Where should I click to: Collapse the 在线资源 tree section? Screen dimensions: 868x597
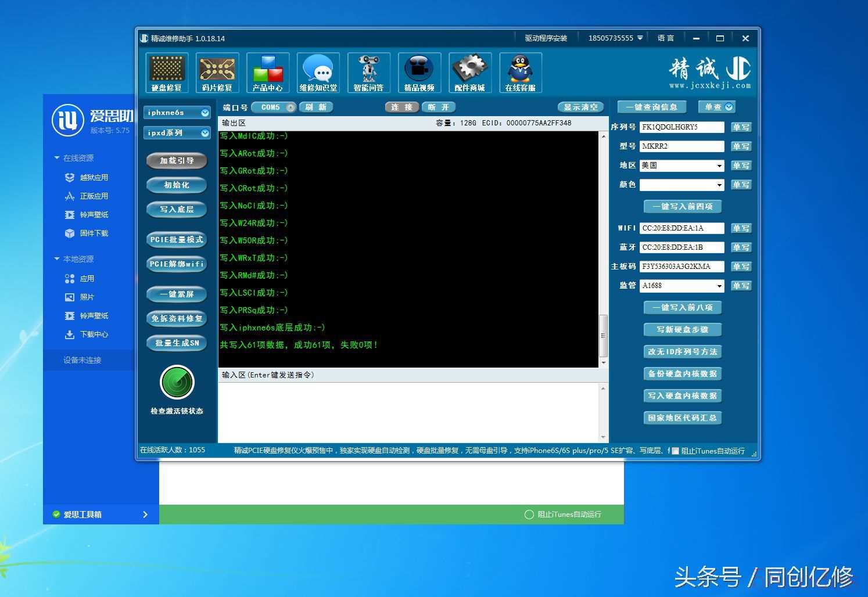(57, 158)
